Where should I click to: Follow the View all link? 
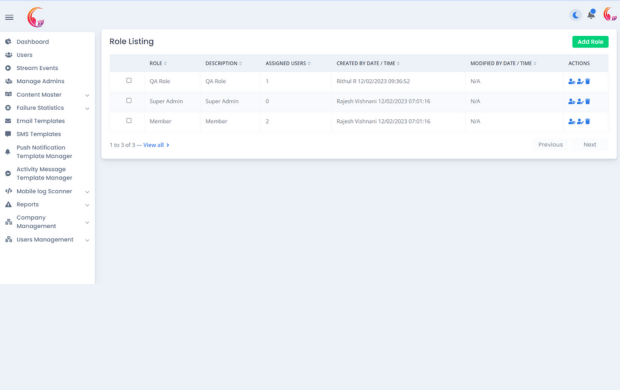point(156,145)
